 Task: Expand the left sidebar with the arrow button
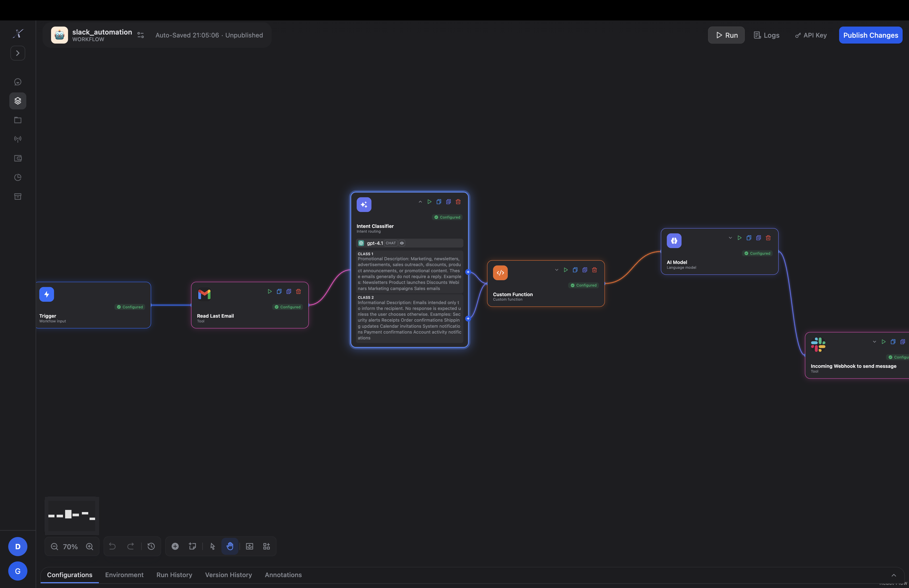18,53
